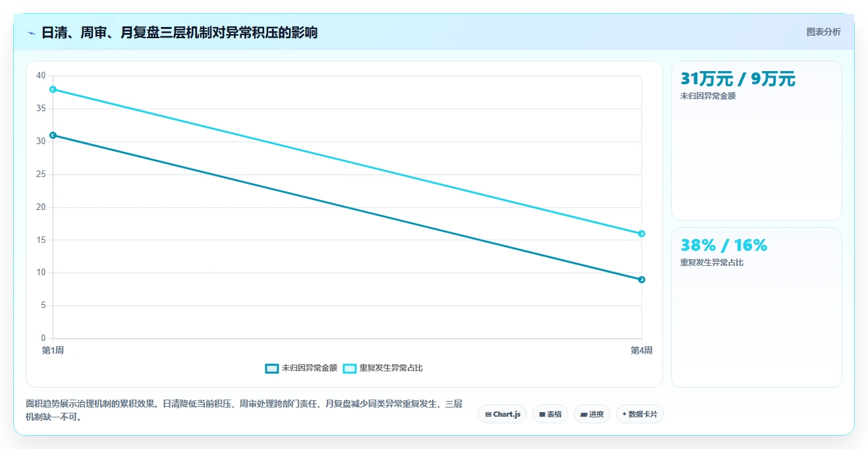This screenshot has width=868, height=449.
Task: Click the 31万元 / 9万元 metric value
Action: pyautogui.click(x=738, y=79)
